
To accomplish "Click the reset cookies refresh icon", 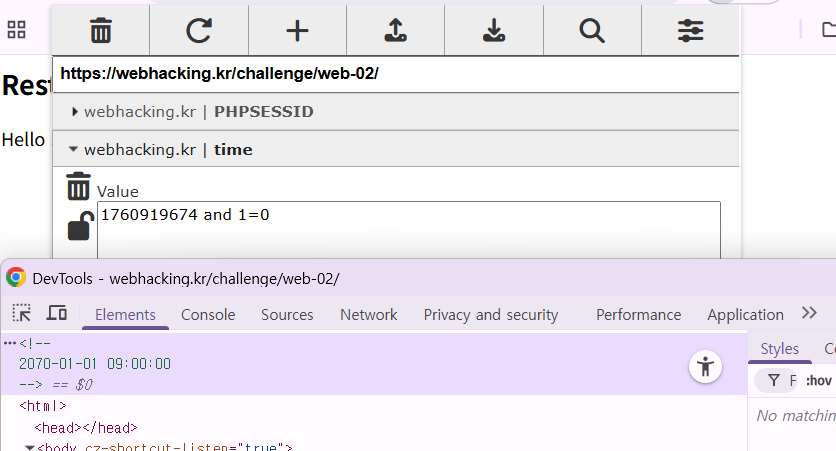I will click(199, 31).
